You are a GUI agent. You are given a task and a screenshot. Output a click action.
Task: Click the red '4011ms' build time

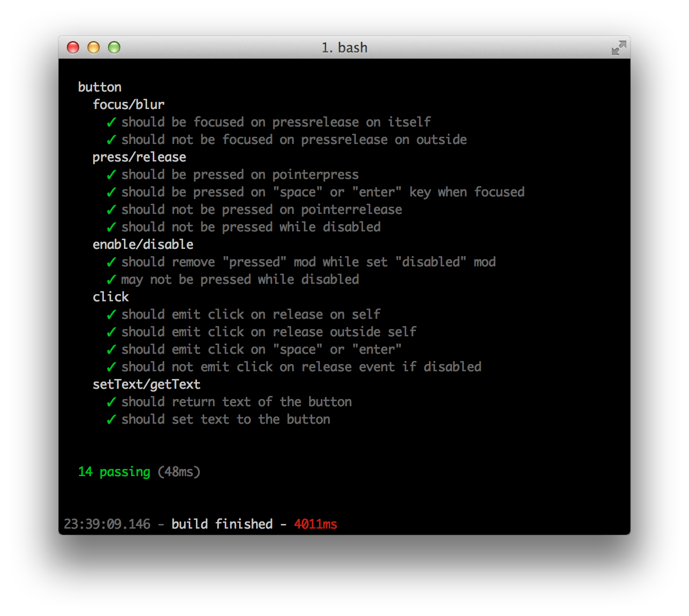(x=316, y=524)
